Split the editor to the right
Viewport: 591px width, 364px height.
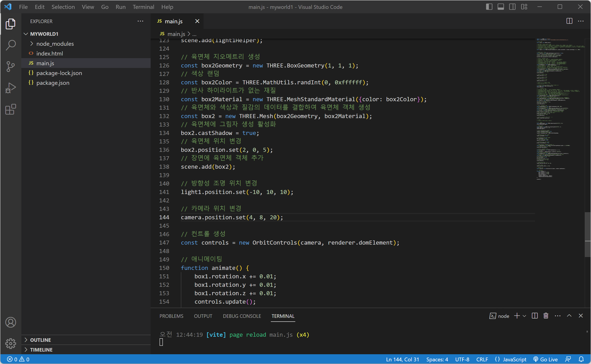[x=569, y=21]
